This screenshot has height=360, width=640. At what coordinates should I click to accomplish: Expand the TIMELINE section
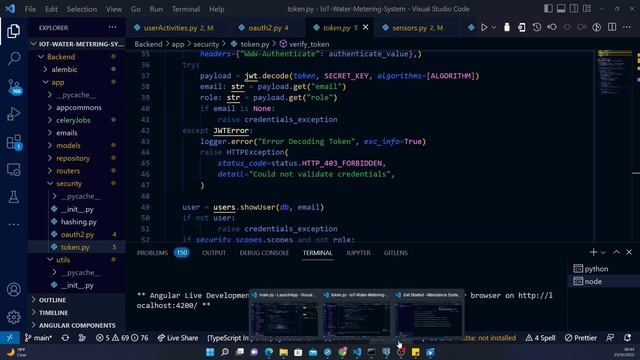(53, 313)
